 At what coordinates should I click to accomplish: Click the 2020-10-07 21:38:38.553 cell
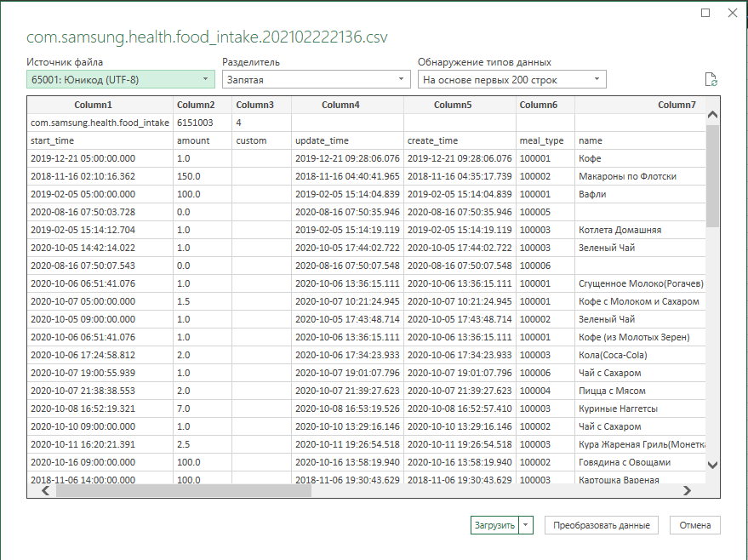pos(100,391)
